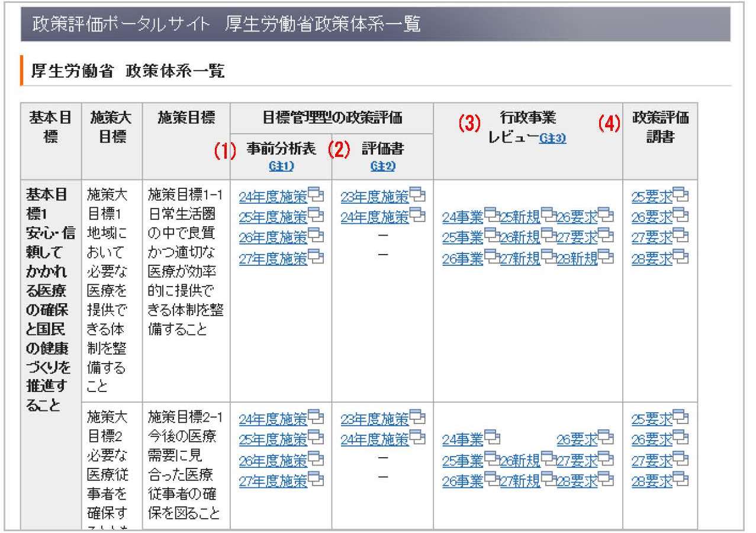Open 行政事業レビュー 27要求 link in 施策目標2-1 row
756x533 pixels.
tap(577, 461)
